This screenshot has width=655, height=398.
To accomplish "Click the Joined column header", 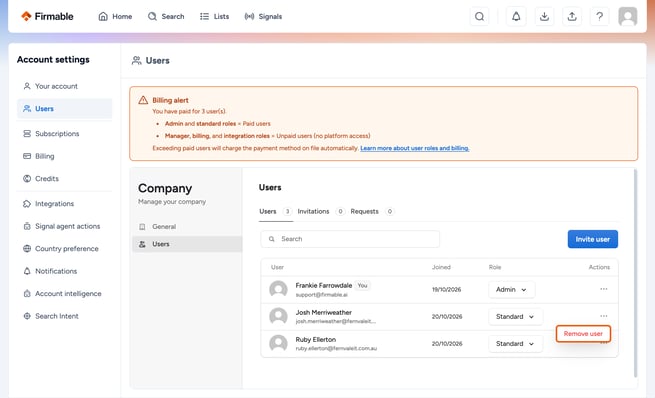I will (441, 267).
